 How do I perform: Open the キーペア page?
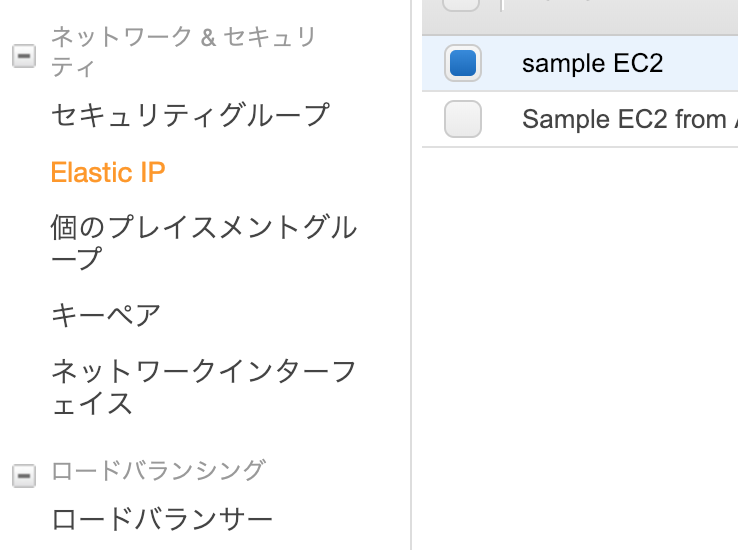coord(106,315)
